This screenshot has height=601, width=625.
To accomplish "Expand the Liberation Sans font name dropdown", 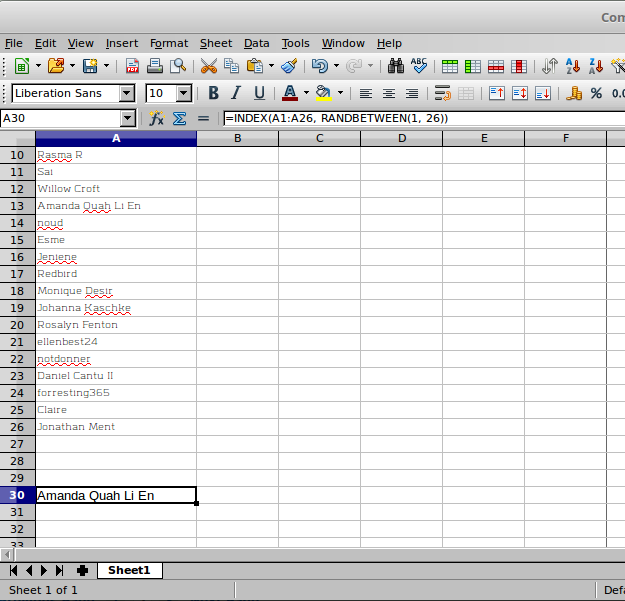I will point(126,93).
